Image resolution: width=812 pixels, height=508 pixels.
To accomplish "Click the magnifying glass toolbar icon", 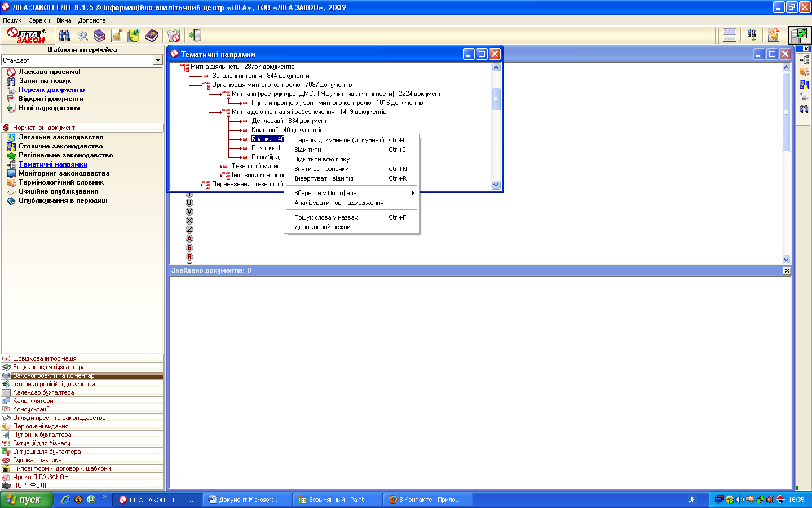I will click(x=82, y=36).
